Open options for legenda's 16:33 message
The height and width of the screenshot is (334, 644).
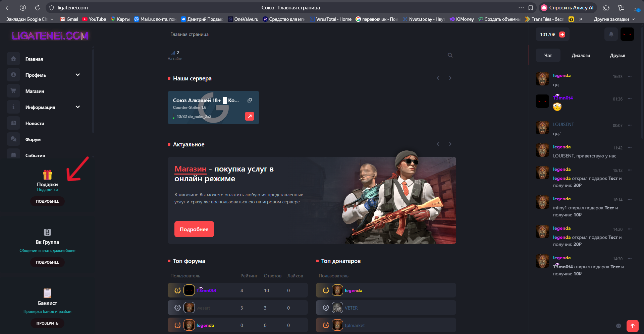click(x=630, y=76)
